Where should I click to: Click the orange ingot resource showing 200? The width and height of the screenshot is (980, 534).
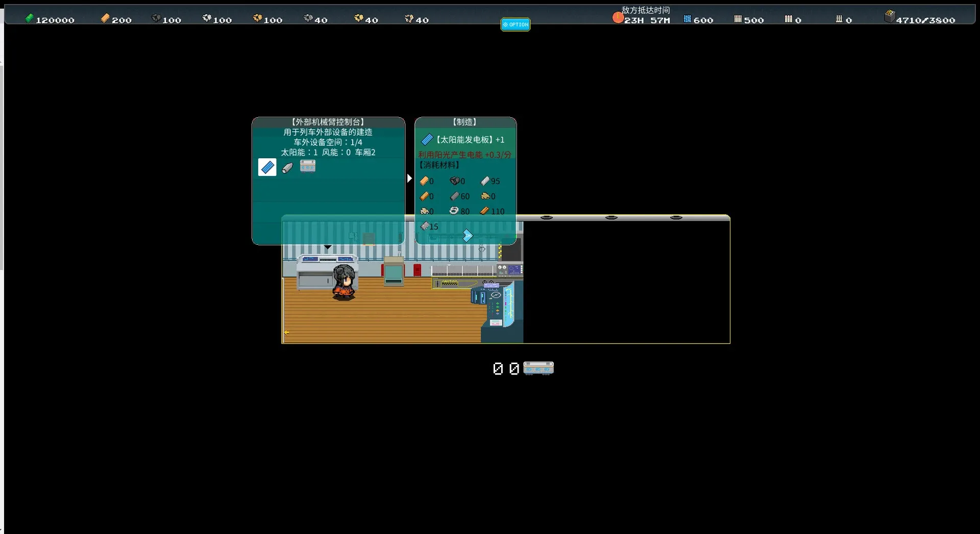point(105,19)
